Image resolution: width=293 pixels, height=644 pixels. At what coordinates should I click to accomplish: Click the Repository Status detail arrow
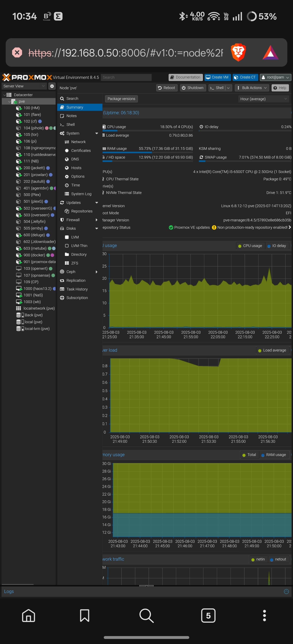290,227
